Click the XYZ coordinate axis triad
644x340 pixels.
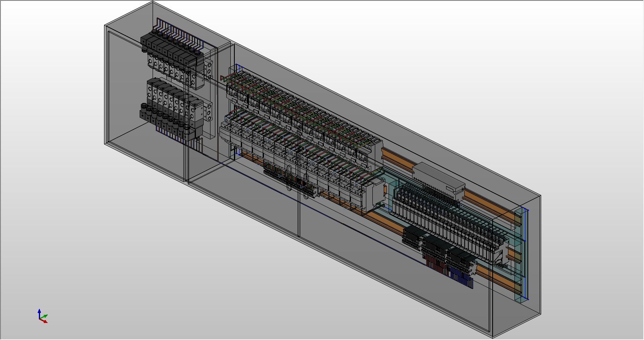(42, 317)
